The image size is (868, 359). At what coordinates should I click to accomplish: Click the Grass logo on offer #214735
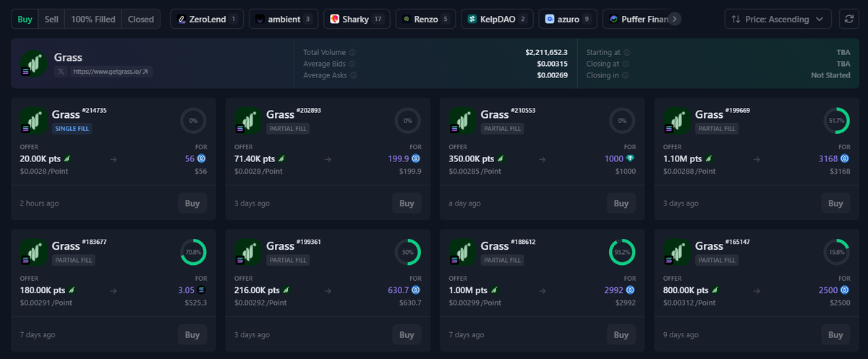point(33,121)
